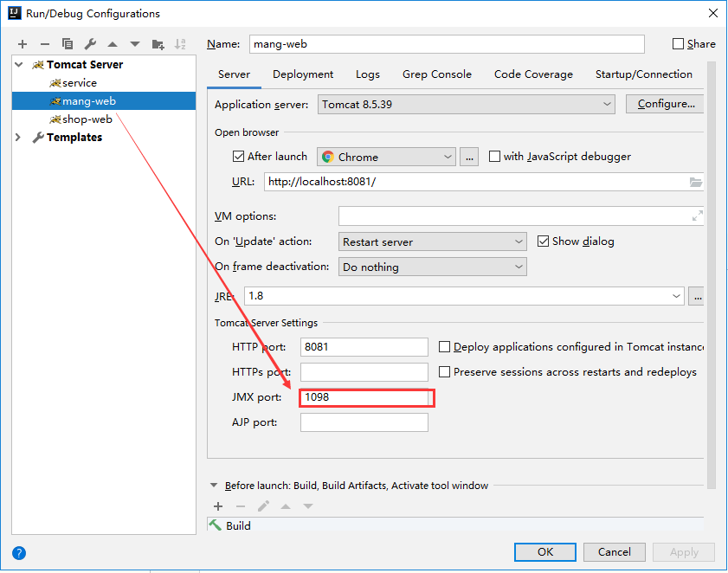Open On frame deactivation dropdown
728x573 pixels.
click(433, 267)
